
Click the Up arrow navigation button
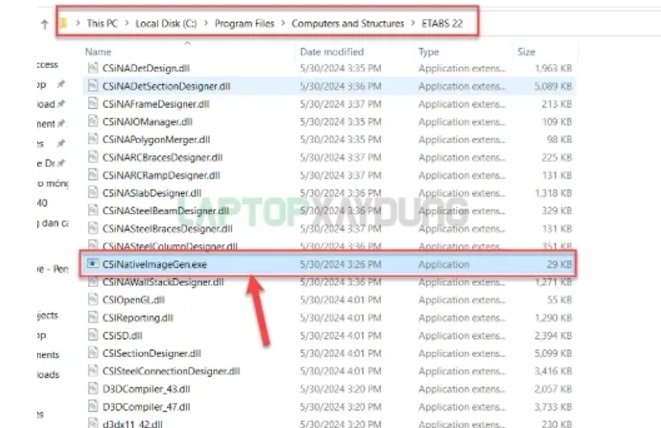pyautogui.click(x=45, y=24)
